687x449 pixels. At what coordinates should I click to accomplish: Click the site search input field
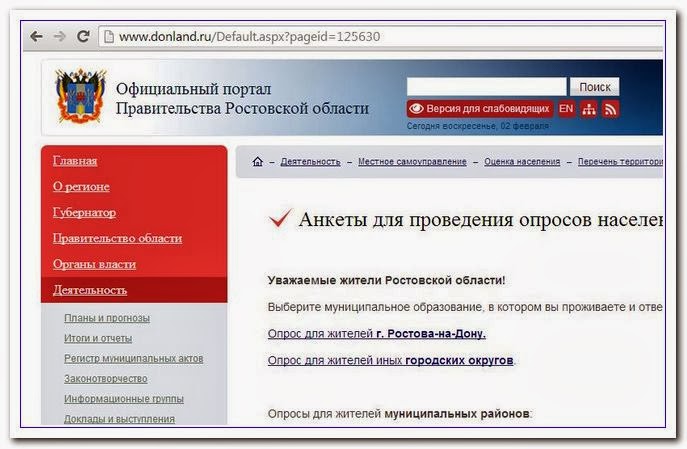[486, 87]
